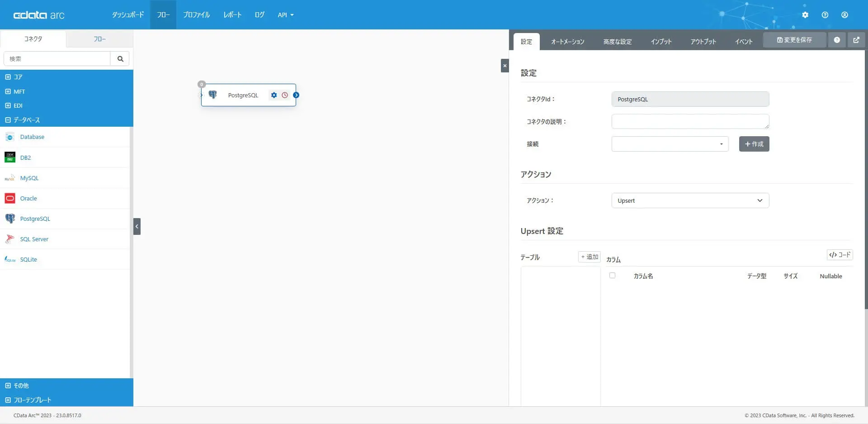Screen dimensions: 868x424
Task: Expand the フローテンプレート category
Action: (8, 400)
